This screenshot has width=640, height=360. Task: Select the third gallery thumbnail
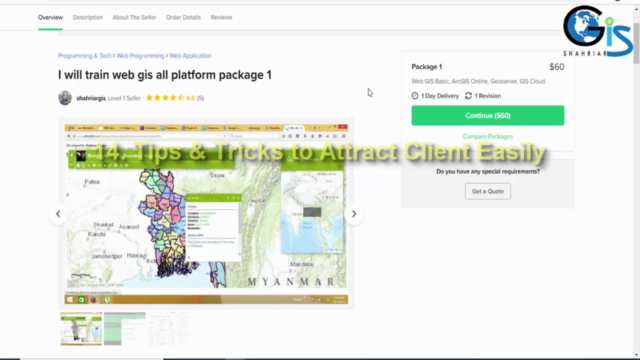[168, 329]
